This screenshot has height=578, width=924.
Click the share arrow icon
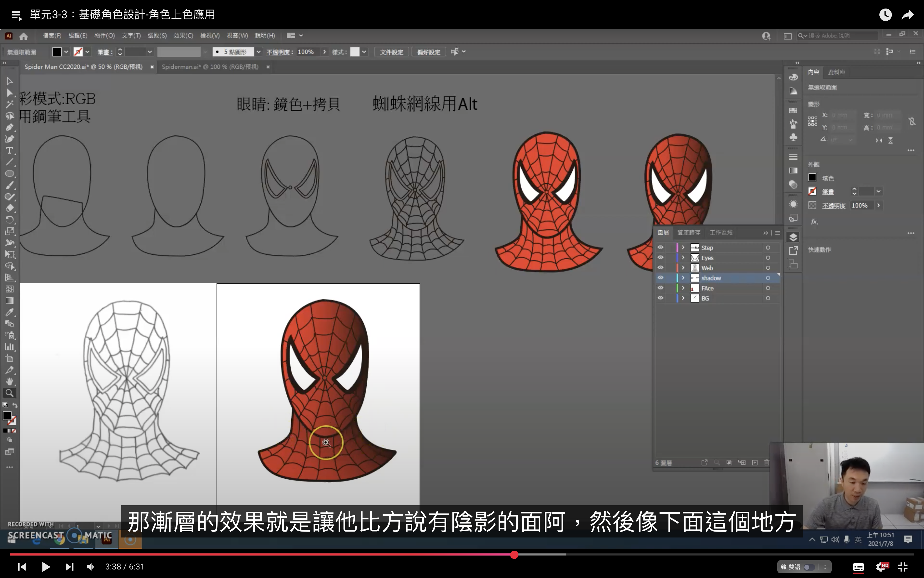[x=907, y=14]
